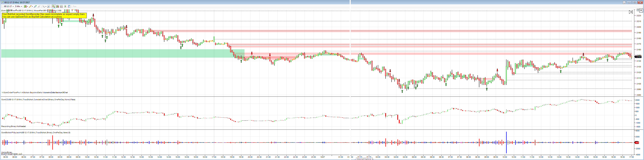The image size is (644, 160).
Task: Click the candlestick chart style icon
Action: [25, 6]
